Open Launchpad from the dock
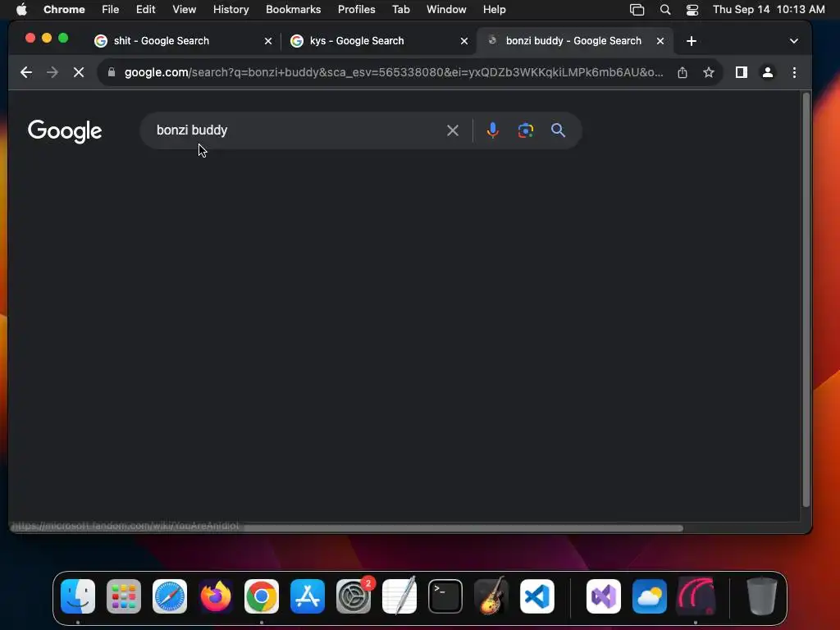840x630 pixels. (124, 596)
